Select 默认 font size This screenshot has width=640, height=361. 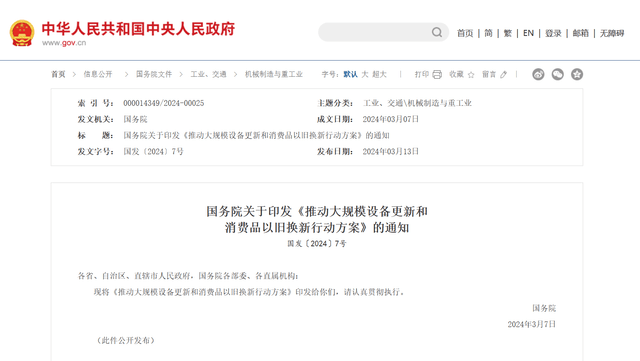pyautogui.click(x=350, y=74)
